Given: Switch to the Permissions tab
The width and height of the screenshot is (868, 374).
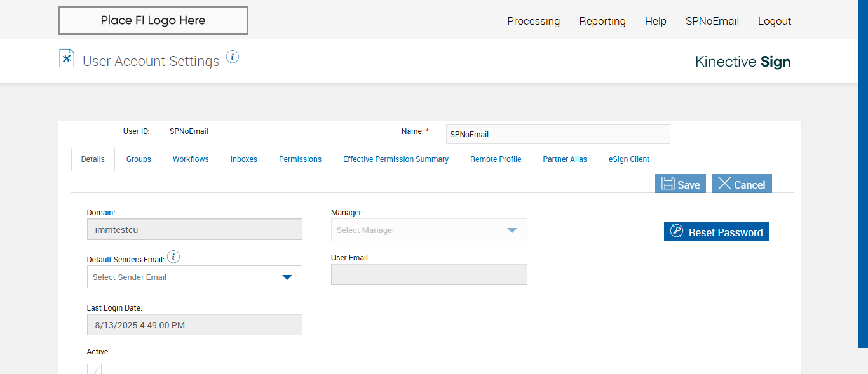Looking at the screenshot, I should point(300,159).
